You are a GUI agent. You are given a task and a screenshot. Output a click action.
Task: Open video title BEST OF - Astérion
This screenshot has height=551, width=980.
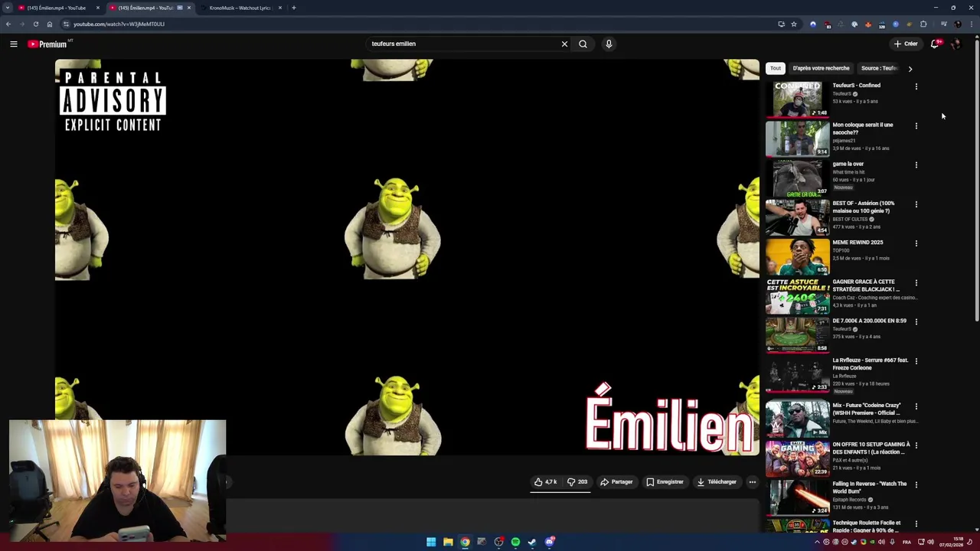(x=863, y=207)
